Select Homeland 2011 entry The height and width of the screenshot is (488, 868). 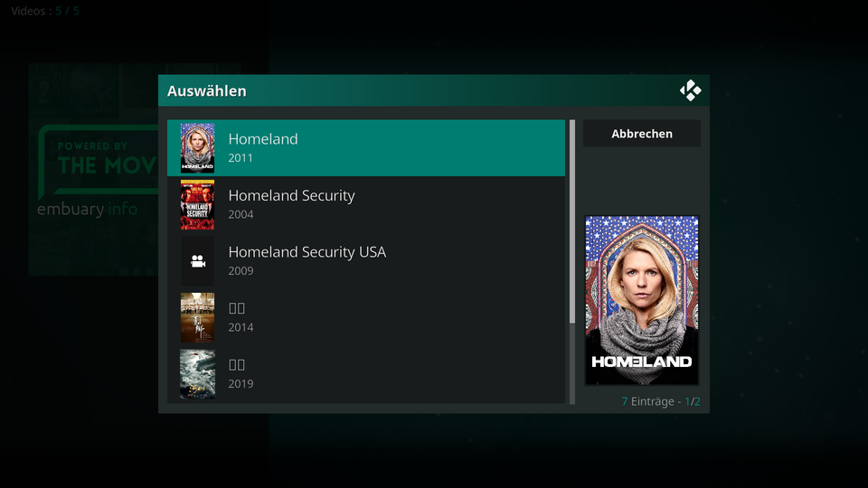point(366,147)
